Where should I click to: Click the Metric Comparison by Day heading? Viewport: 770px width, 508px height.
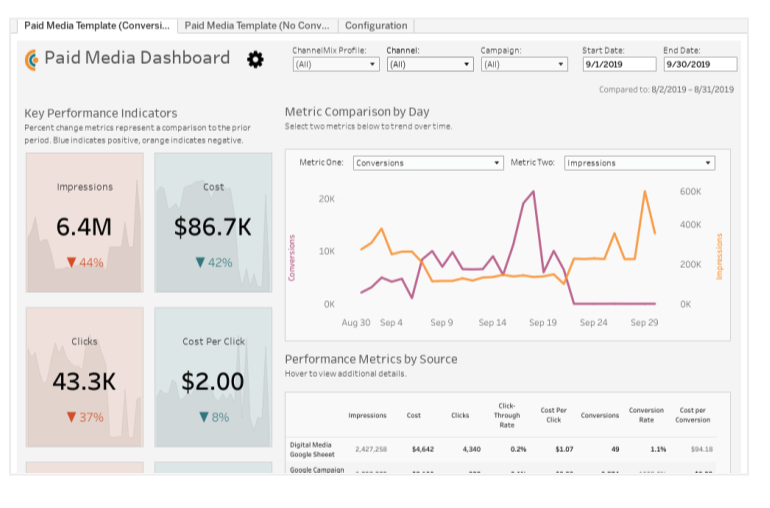point(357,112)
